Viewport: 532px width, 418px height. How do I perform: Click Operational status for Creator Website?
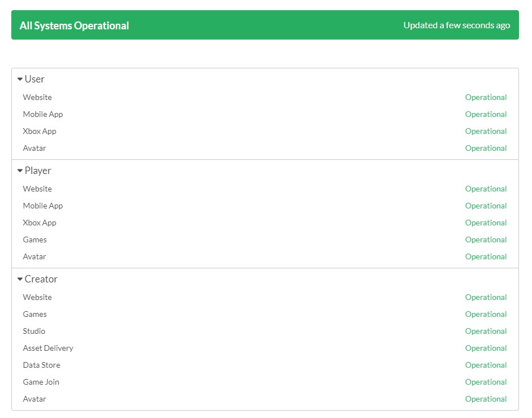click(x=486, y=298)
